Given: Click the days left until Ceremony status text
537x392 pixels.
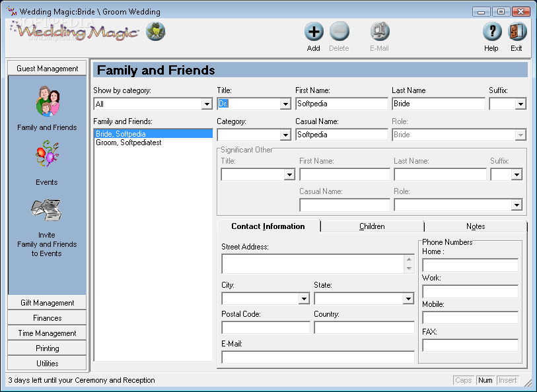Looking at the screenshot, I should pyautogui.click(x=81, y=380).
